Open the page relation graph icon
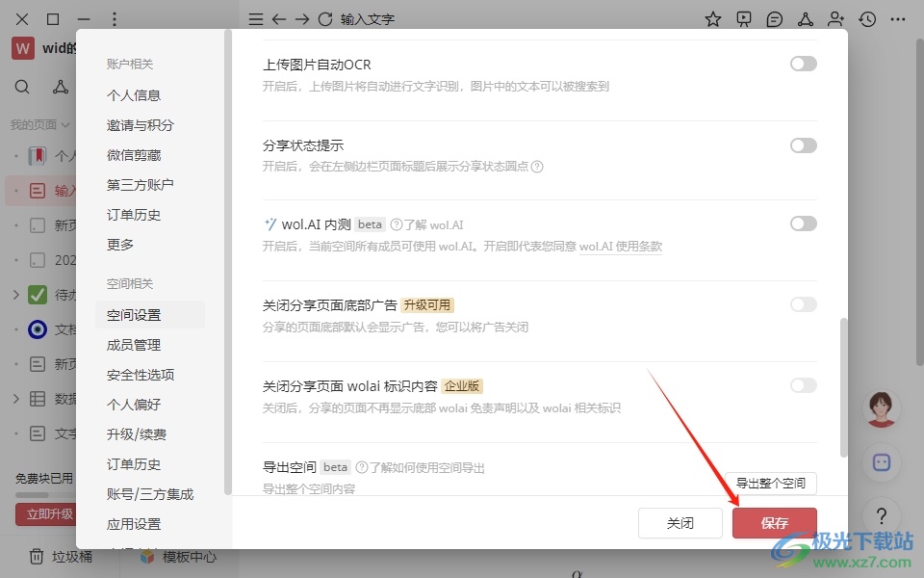 [x=805, y=19]
